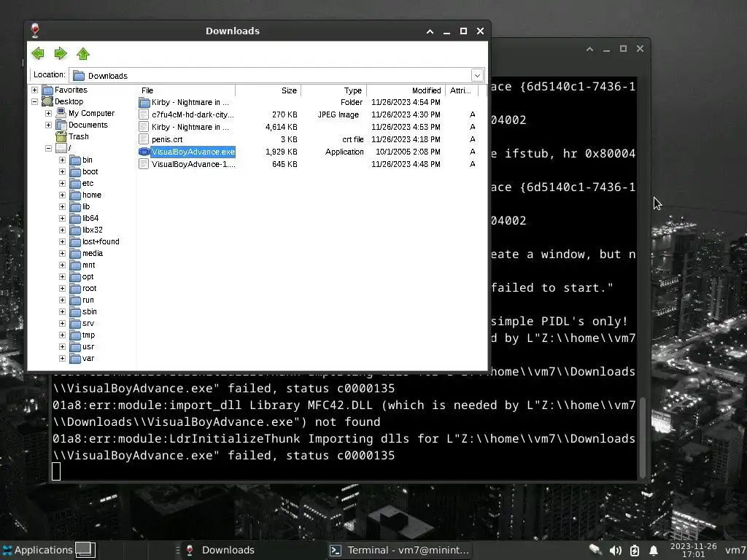Viewport: 747px width, 560px height.
Task: Collapse the root slash node
Action: [48, 148]
